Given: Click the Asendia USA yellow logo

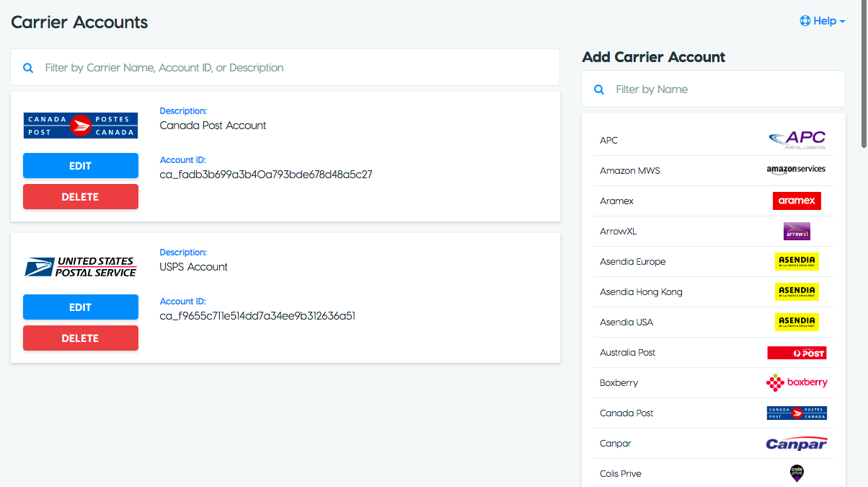Looking at the screenshot, I should [x=797, y=322].
